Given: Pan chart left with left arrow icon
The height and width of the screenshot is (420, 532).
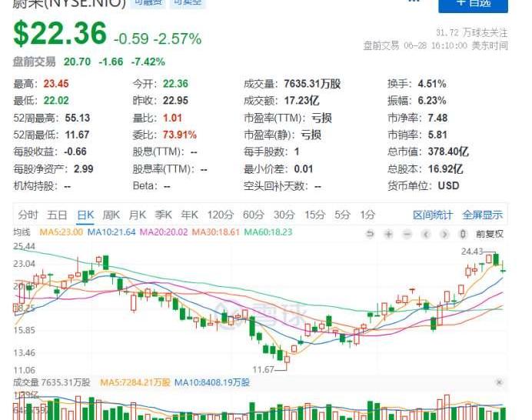Looking at the screenshot, I should click(426, 234).
